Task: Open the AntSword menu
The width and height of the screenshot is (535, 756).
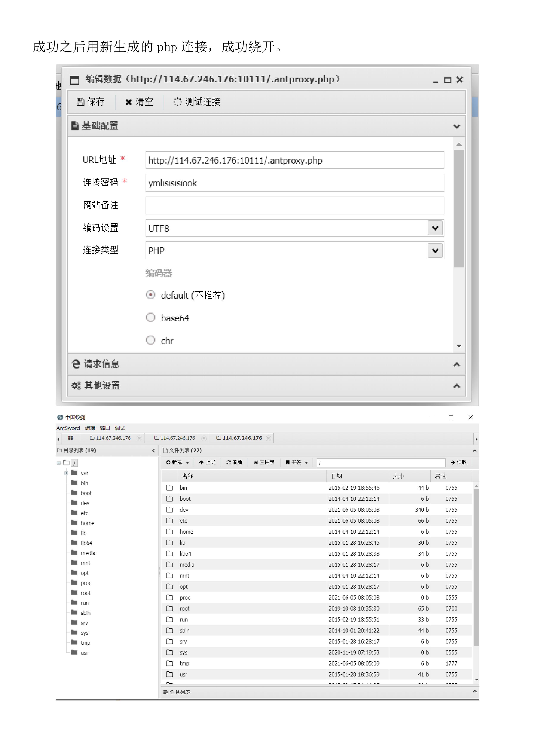Action: (x=68, y=428)
